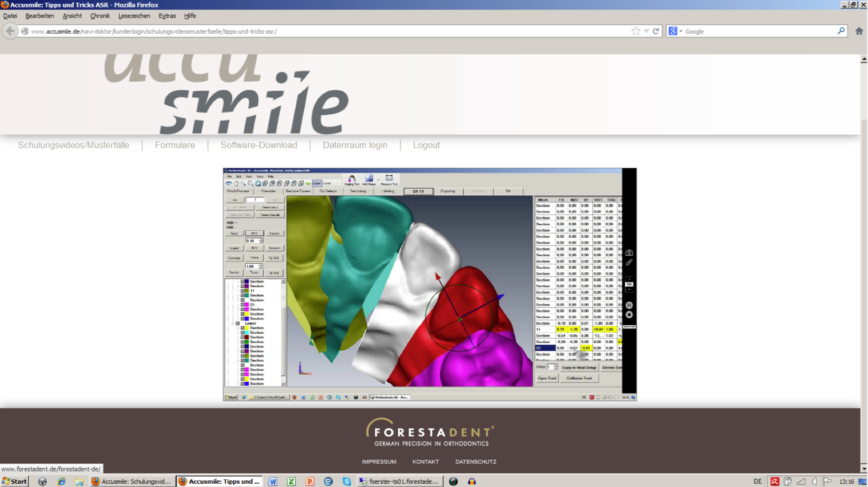Open the Software-Download link
The height and width of the screenshot is (487, 868).
[259, 145]
